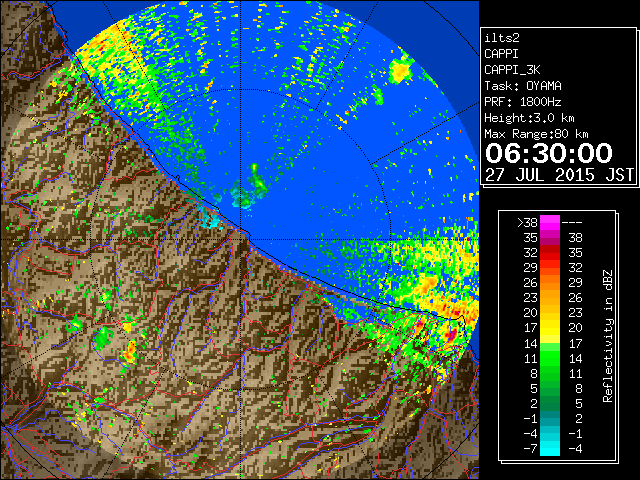Click the isolated yellow echo blob in the northeast sea

tap(400, 70)
